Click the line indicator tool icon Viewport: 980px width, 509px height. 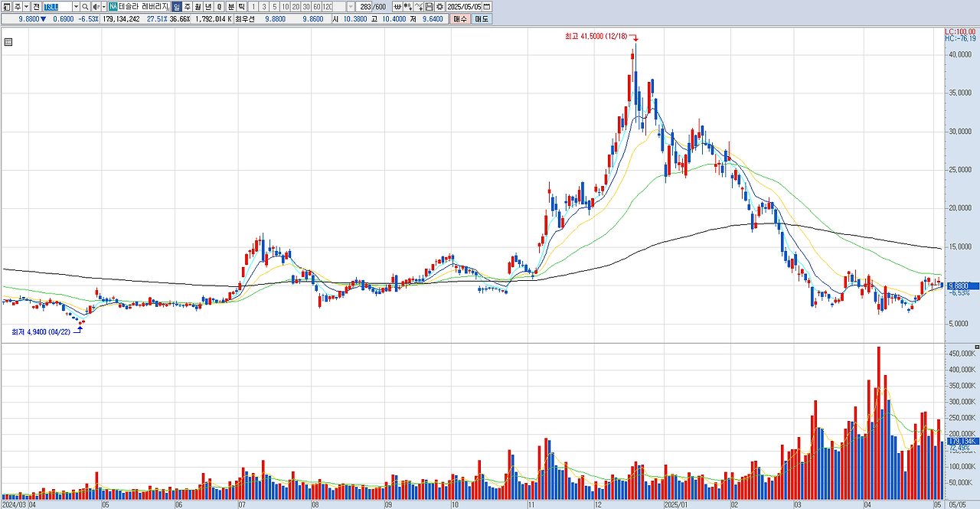click(419, 7)
